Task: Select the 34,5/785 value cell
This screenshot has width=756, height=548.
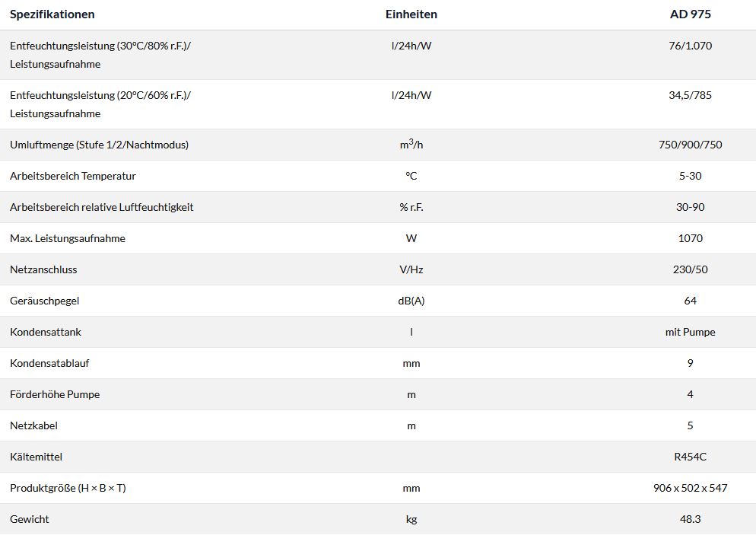Action: (x=690, y=95)
